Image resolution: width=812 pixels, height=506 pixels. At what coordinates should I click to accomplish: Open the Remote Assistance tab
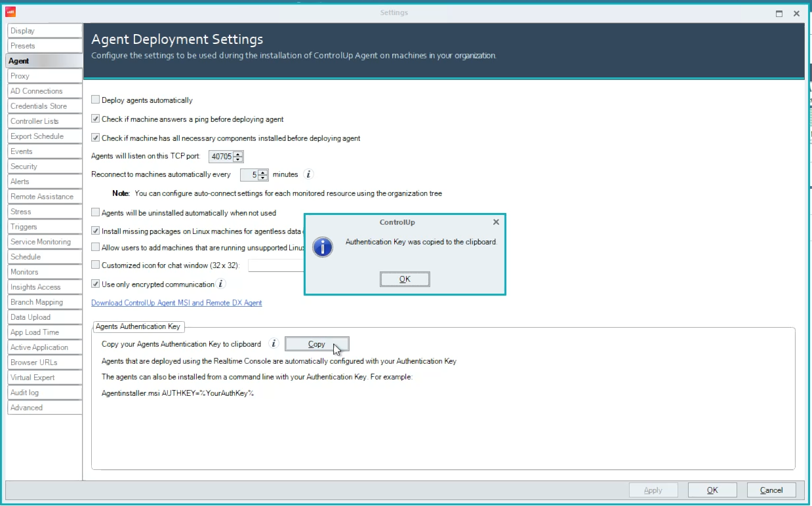click(44, 197)
